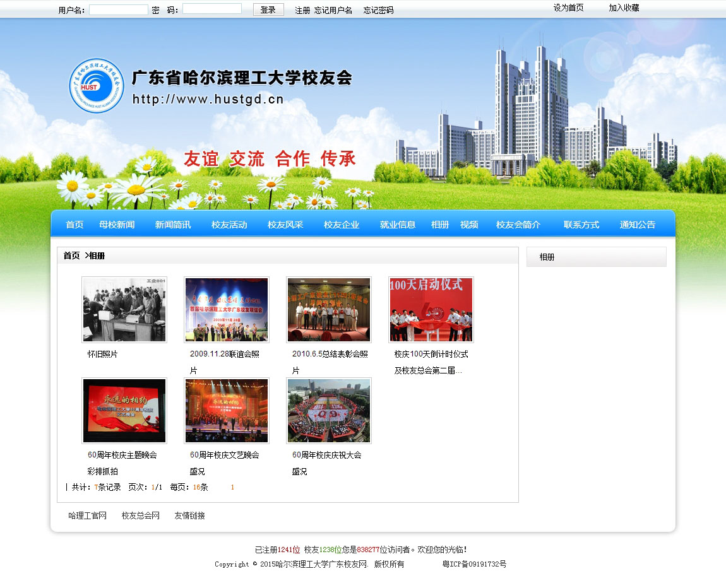Click the 相册 breadcrumb link
Screen dimensions: 726x588
tap(97, 256)
